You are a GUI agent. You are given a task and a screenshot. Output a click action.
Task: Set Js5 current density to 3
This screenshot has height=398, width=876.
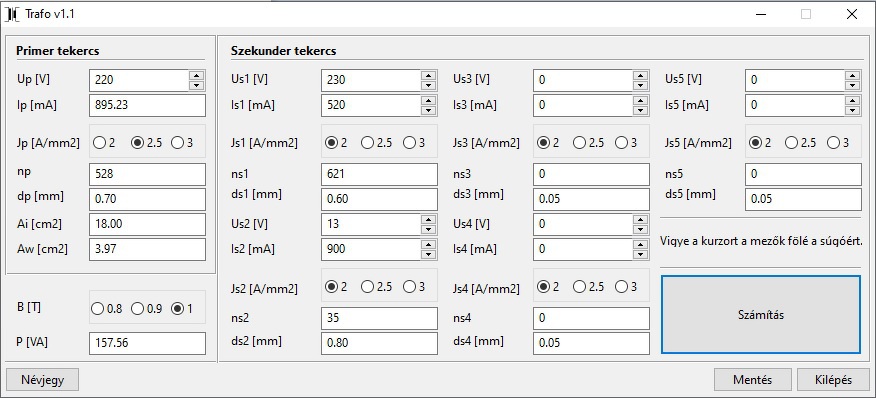(x=837, y=143)
